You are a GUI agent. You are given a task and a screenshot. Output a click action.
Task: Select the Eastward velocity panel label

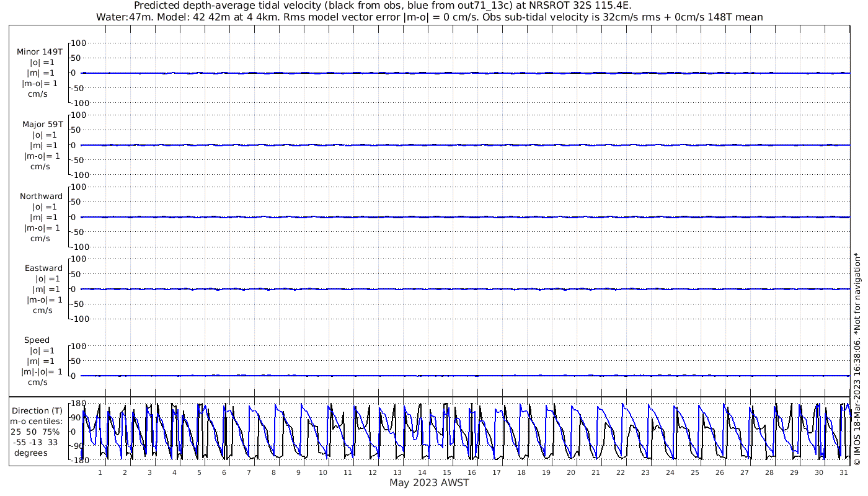click(43, 268)
